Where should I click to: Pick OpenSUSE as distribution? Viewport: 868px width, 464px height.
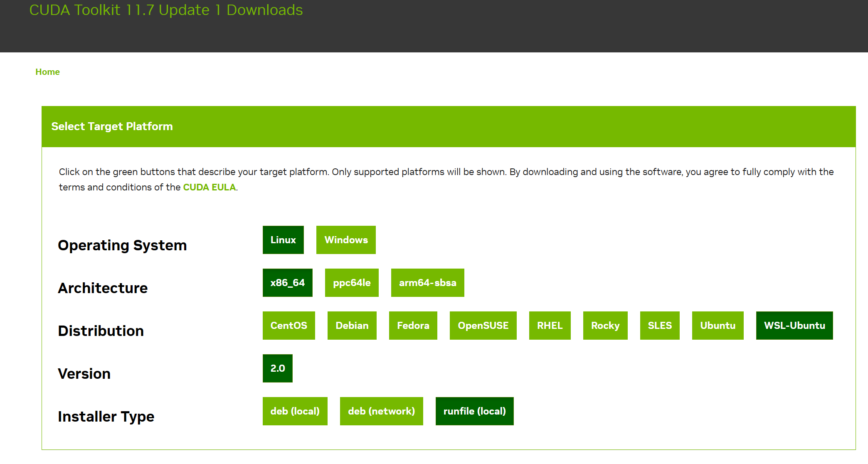pyautogui.click(x=483, y=326)
